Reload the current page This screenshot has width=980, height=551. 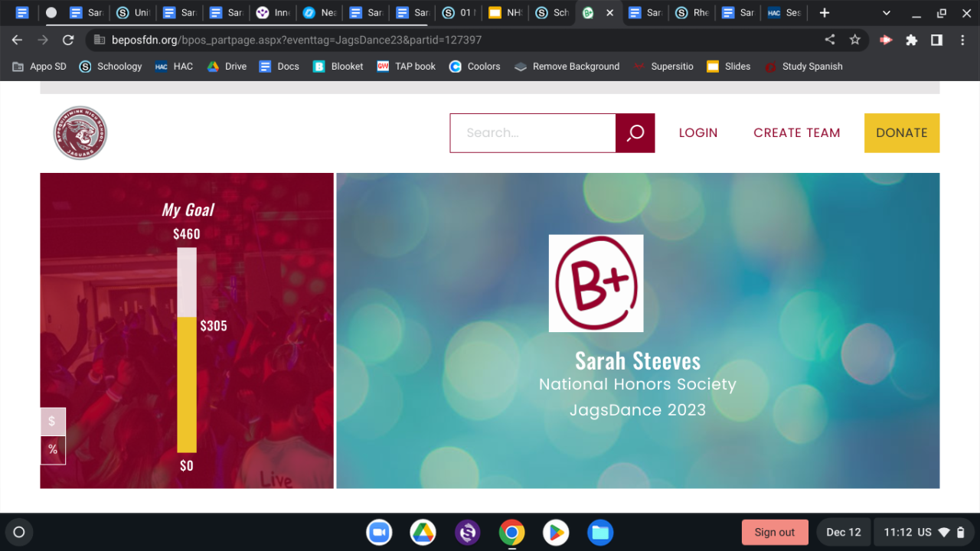68,40
